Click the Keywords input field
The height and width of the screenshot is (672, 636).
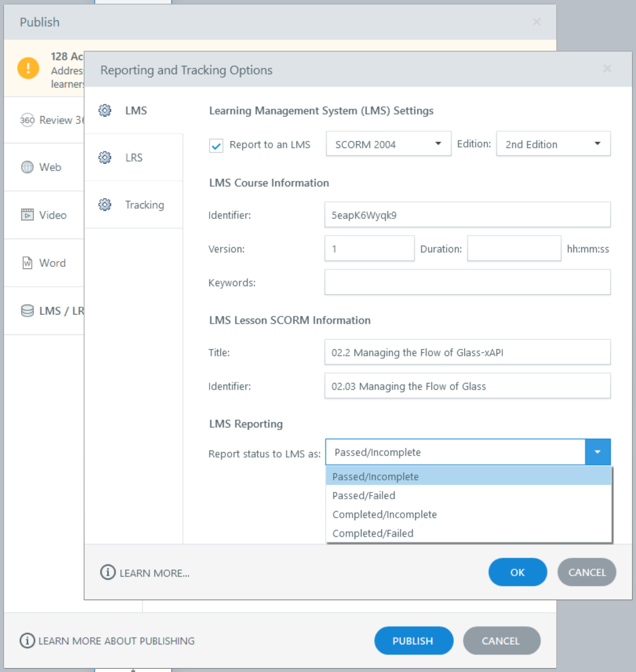tap(468, 282)
